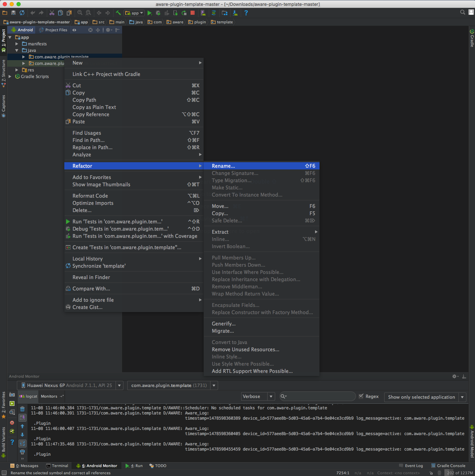The height and width of the screenshot is (476, 475).
Task: Click the SDK Manager download icon
Action: pyautogui.click(x=235, y=13)
